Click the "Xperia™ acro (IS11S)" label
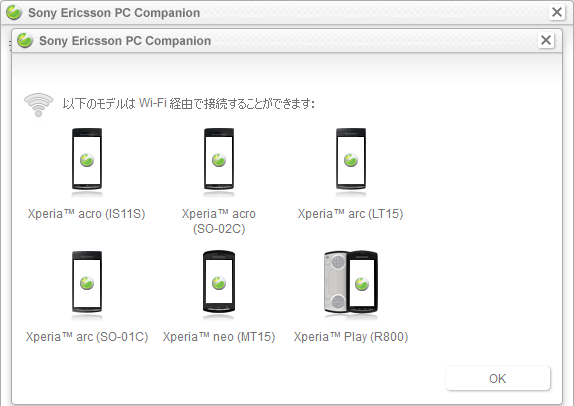574x406 pixels. (x=86, y=214)
